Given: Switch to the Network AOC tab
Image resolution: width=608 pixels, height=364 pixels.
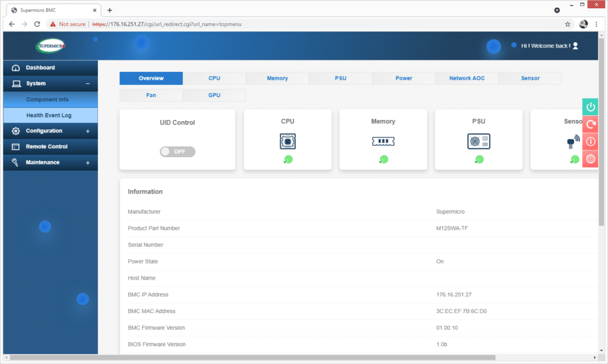Looking at the screenshot, I should coord(467,78).
